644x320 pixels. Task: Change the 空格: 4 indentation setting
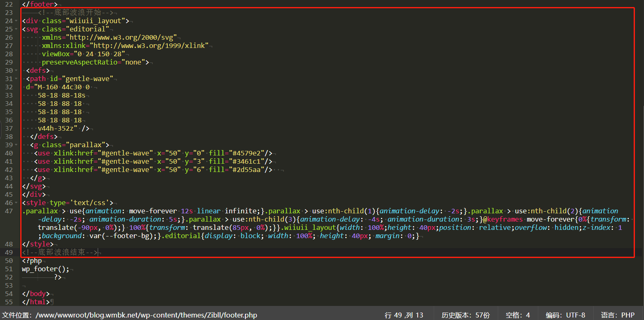click(518, 315)
